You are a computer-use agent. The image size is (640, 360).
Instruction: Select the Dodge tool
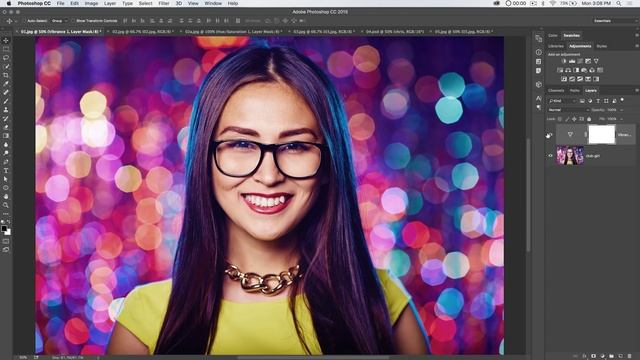tap(6, 153)
